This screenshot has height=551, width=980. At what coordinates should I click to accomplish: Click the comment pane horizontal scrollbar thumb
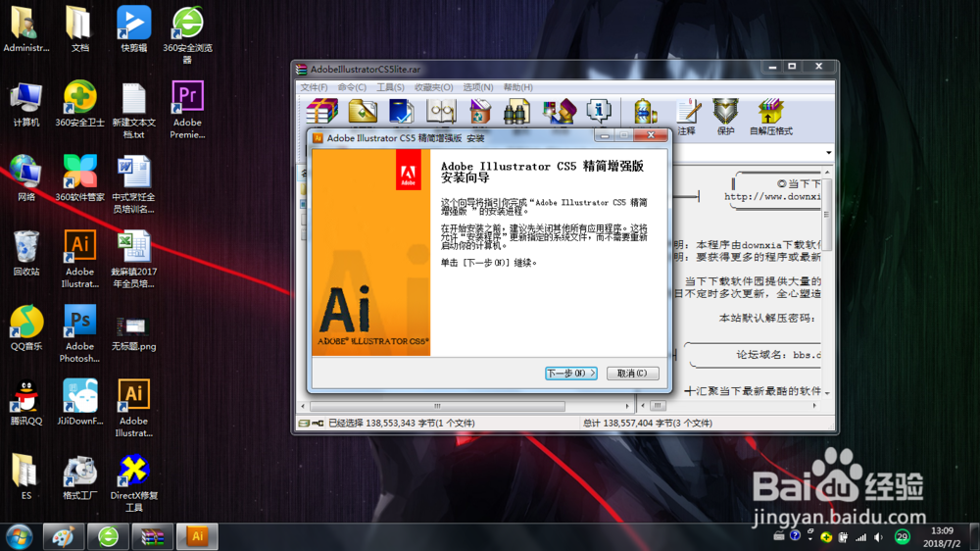(x=658, y=406)
